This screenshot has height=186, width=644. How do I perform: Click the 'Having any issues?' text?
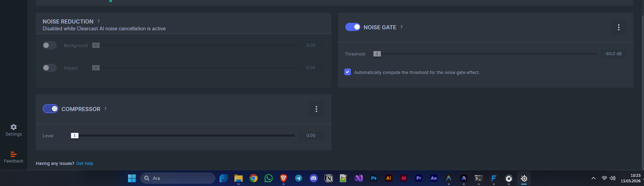click(x=55, y=164)
